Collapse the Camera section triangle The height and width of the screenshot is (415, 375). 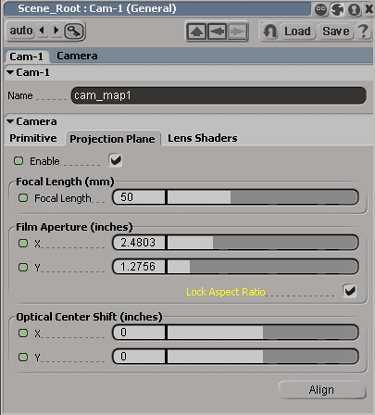pos(10,121)
